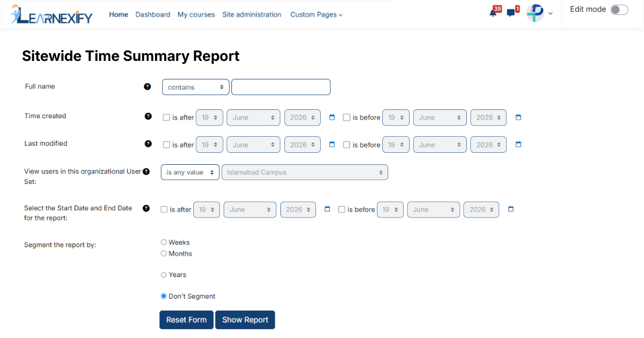Open help for Time created
The height and width of the screenshot is (338, 644).
point(148,116)
